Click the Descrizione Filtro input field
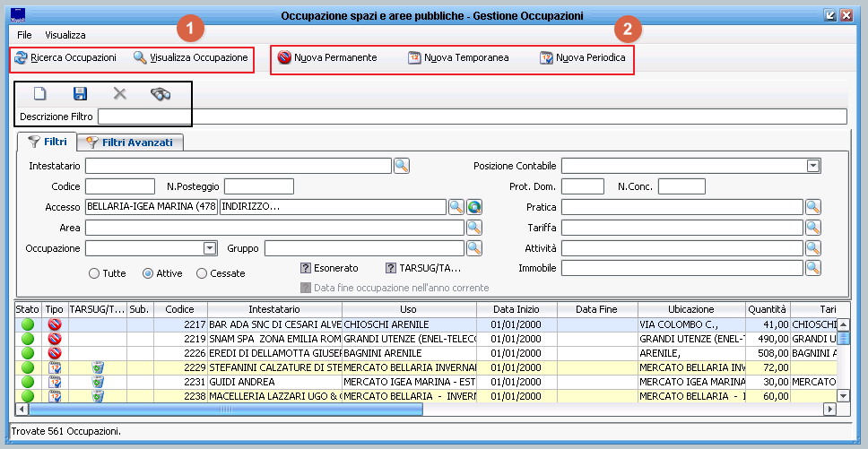 pos(472,117)
